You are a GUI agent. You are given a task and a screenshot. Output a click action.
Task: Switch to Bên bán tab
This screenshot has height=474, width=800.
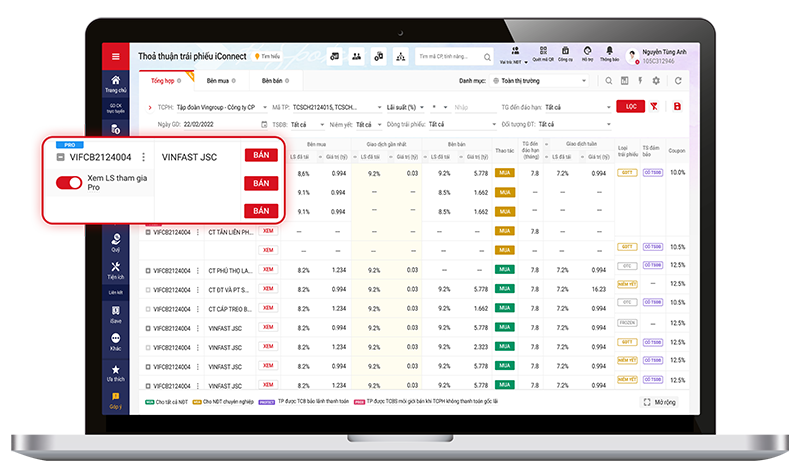point(276,81)
